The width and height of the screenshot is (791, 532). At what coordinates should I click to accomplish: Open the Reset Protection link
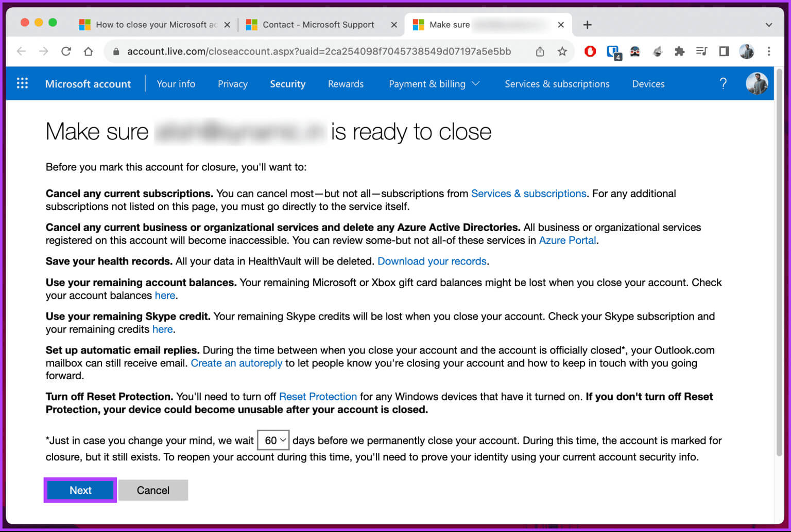click(x=318, y=397)
